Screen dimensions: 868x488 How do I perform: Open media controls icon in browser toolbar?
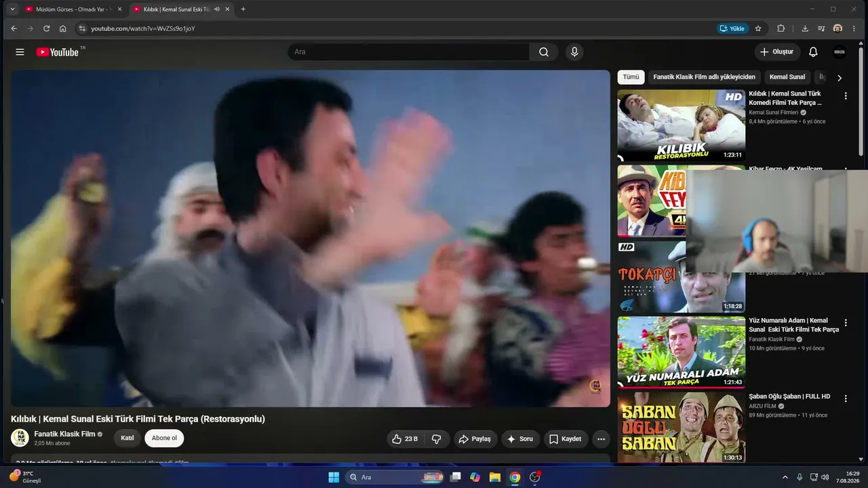[821, 28]
